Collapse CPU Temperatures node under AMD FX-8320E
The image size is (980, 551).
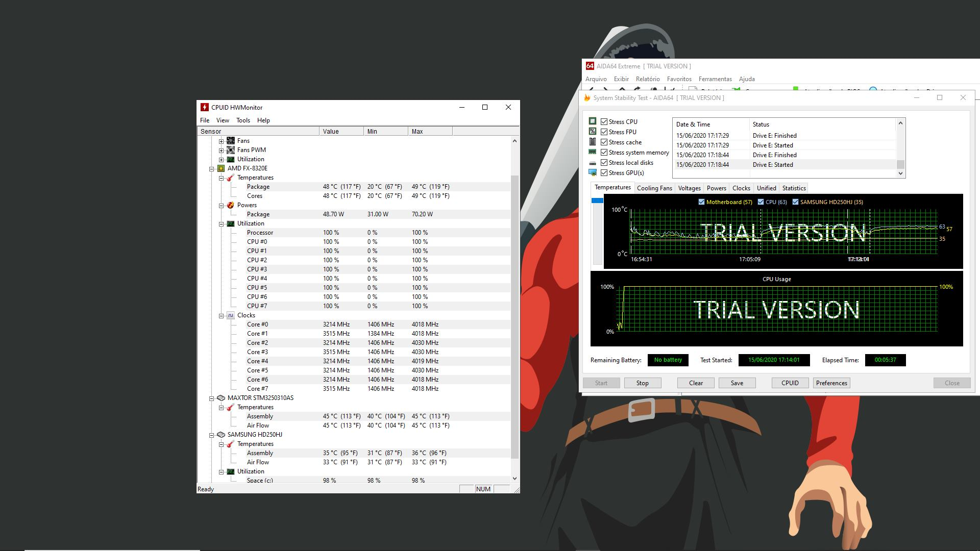pyautogui.click(x=222, y=178)
